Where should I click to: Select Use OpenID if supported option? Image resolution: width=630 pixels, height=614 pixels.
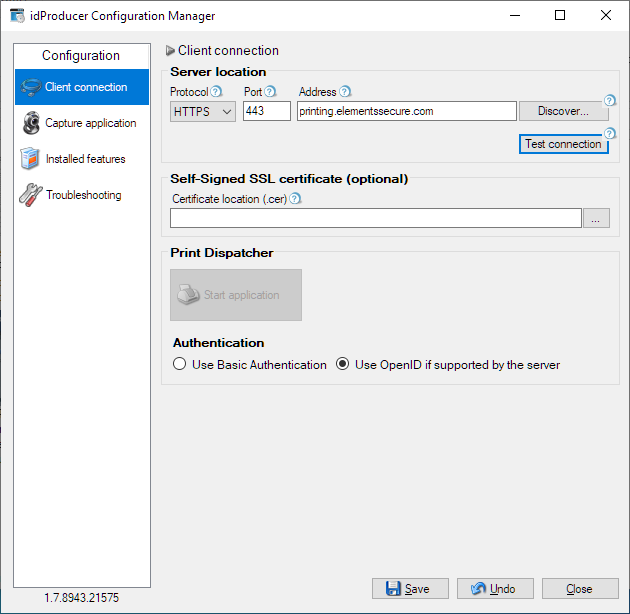(343, 365)
